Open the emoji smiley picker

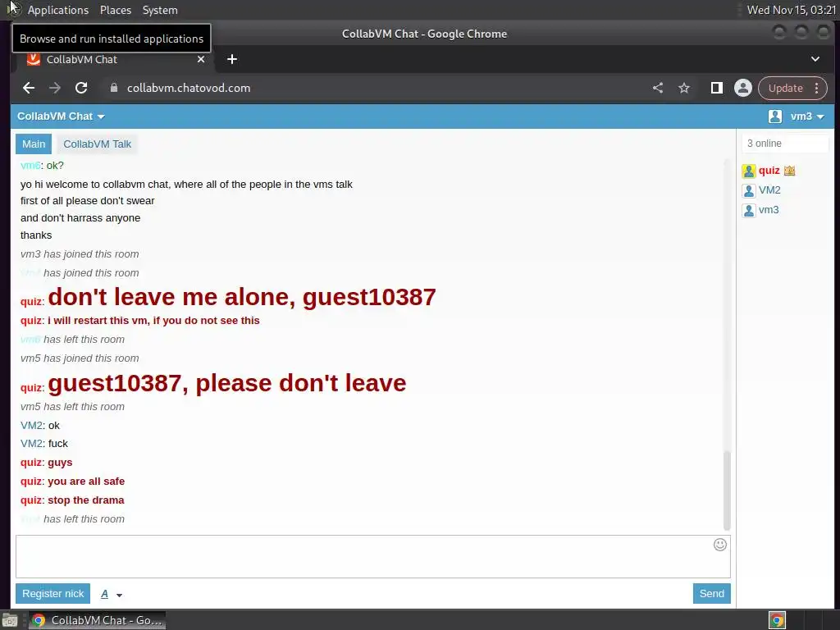click(x=720, y=545)
